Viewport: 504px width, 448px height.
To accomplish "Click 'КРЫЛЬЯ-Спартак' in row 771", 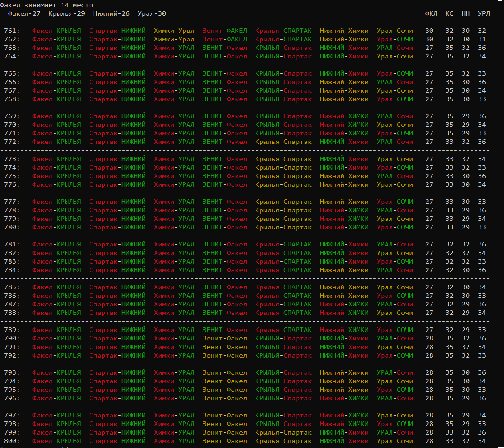I will point(283,134).
